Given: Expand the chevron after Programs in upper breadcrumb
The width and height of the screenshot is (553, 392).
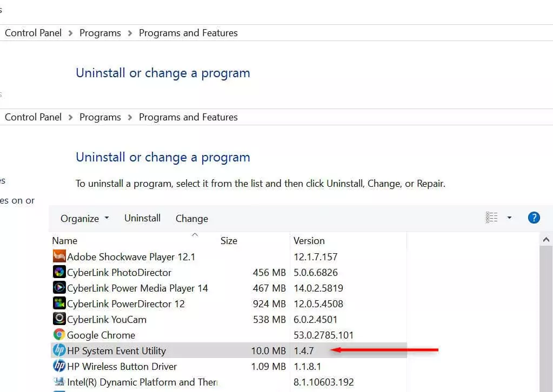Looking at the screenshot, I should point(130,33).
